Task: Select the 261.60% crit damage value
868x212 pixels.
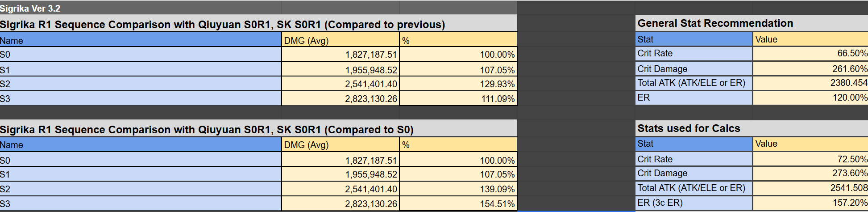Action: point(810,68)
